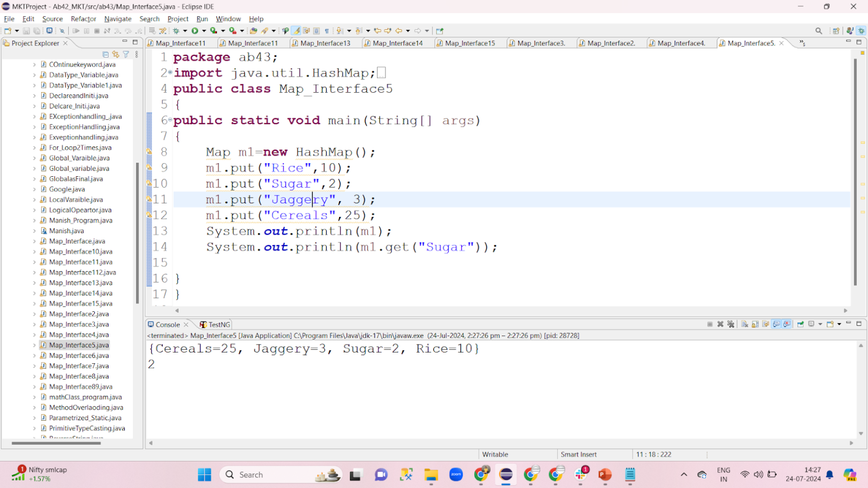868x488 pixels.
Task: Open File Explorer from the taskbar
Action: (x=431, y=474)
